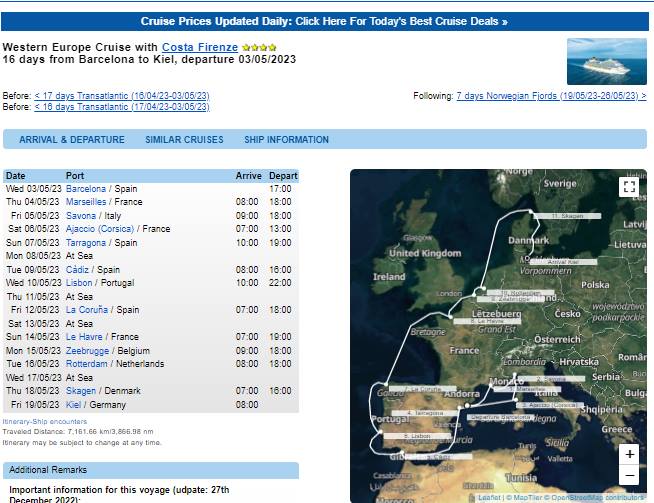Viewport: 654px width, 503px height.
Task: Open the Marseilles port link
Action: pyautogui.click(x=86, y=202)
